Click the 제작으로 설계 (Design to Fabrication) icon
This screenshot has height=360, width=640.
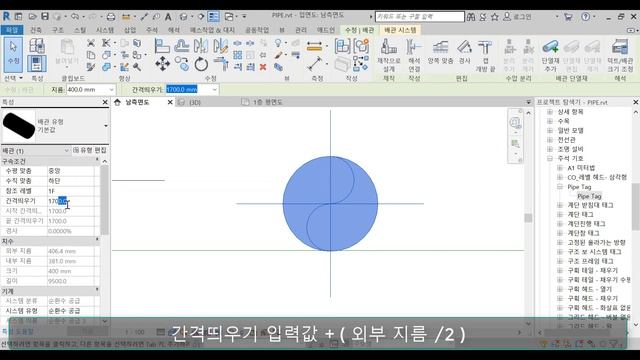389,55
